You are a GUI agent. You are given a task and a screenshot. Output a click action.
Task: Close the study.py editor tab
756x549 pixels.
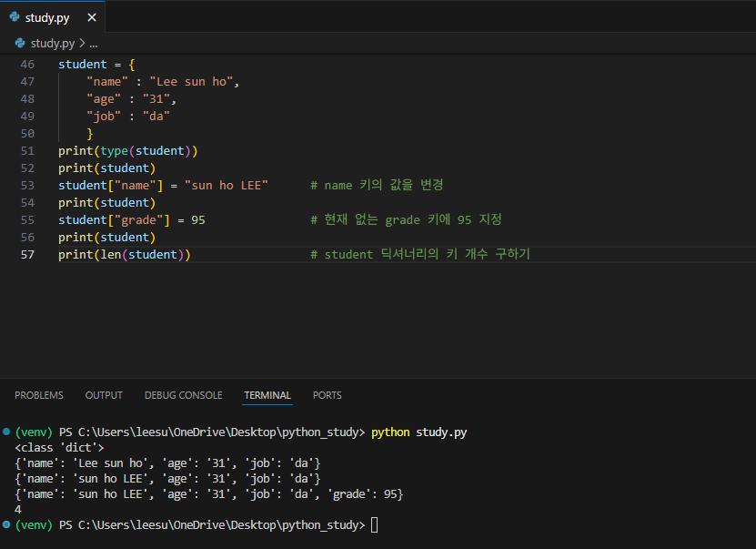(92, 17)
